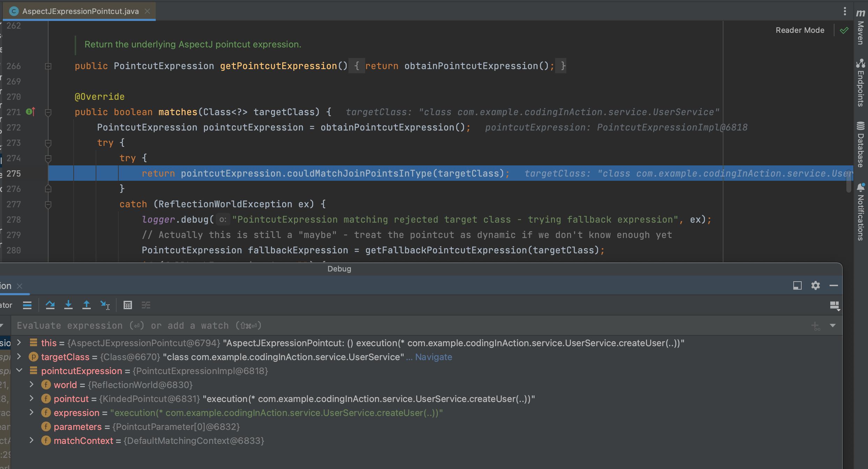
Task: Open the Evaluate Expression calculator icon
Action: [x=128, y=305]
